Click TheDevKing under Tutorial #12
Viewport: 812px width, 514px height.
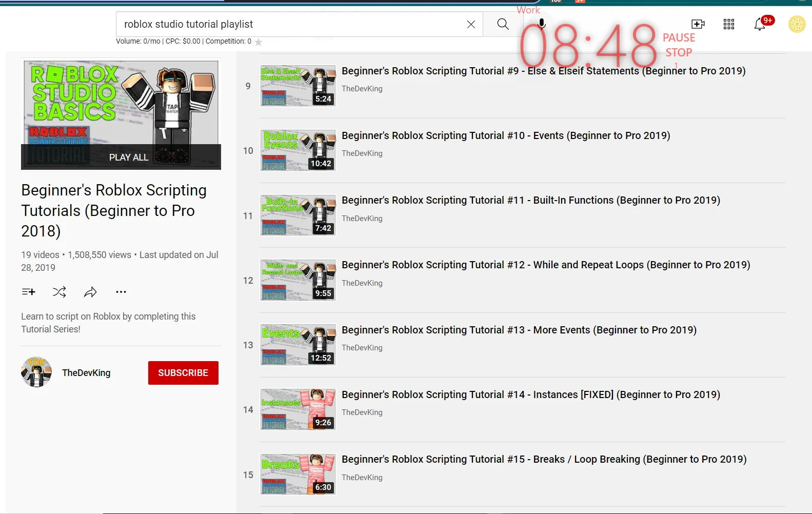point(362,283)
